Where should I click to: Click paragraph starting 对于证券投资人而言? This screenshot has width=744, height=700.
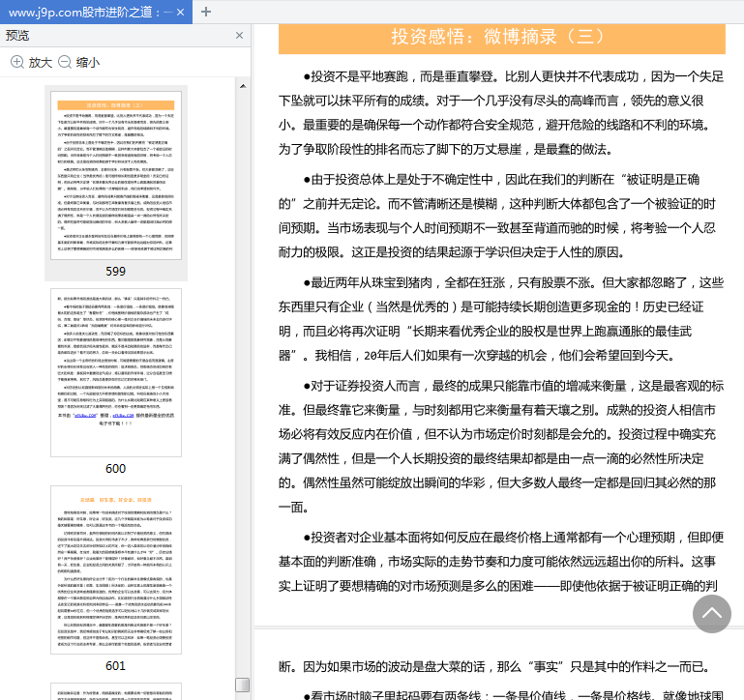501,447
